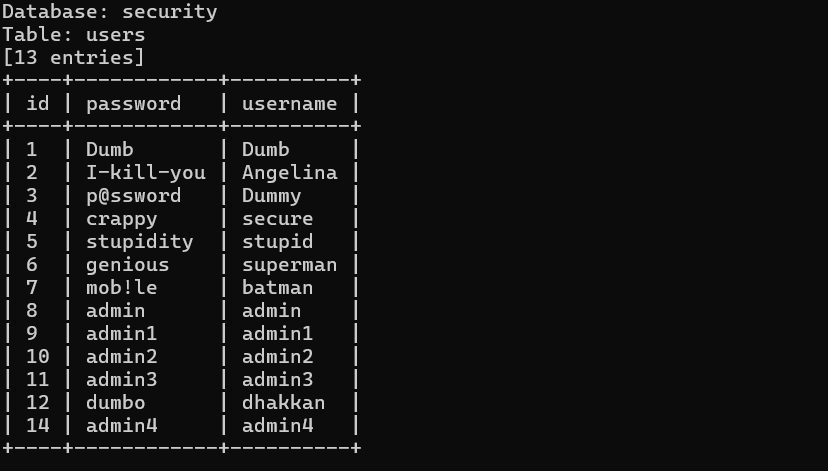Select the username 'Angelina'
Screen dimensions: 828x471
[289, 173]
